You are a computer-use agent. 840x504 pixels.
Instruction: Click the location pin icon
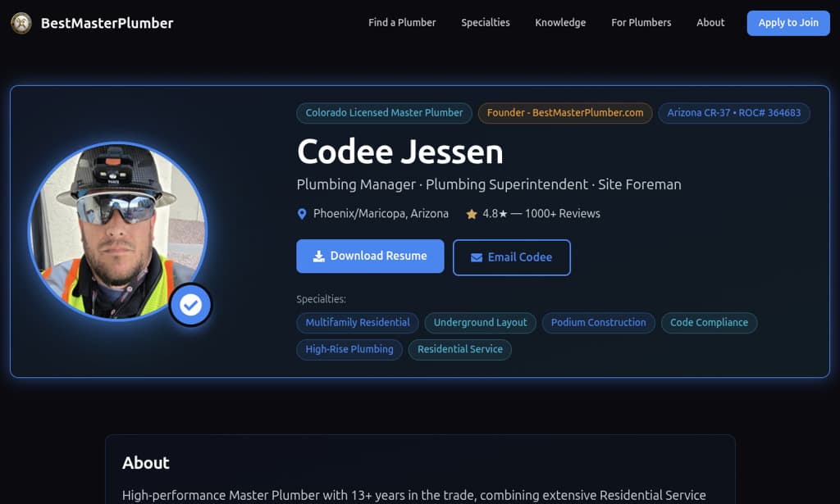pos(302,214)
